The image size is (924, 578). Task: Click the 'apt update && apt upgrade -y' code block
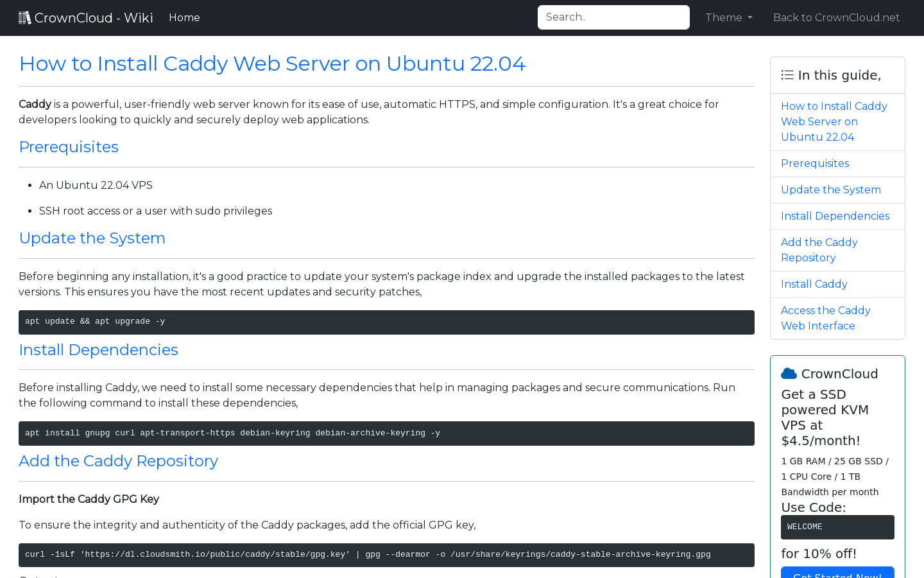tap(386, 322)
